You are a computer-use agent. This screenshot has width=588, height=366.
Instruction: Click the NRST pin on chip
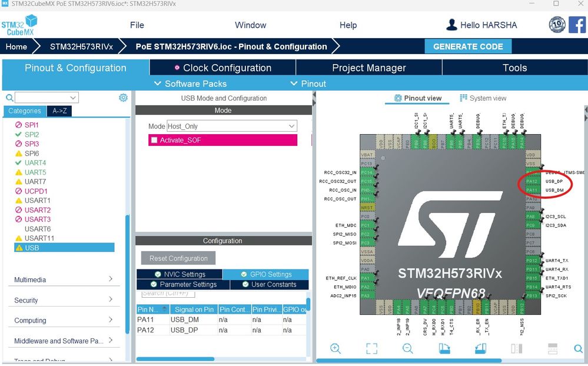(x=367, y=208)
